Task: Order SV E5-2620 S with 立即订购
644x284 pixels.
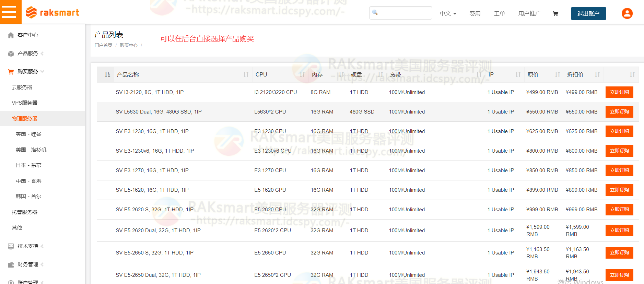Action: coord(619,210)
